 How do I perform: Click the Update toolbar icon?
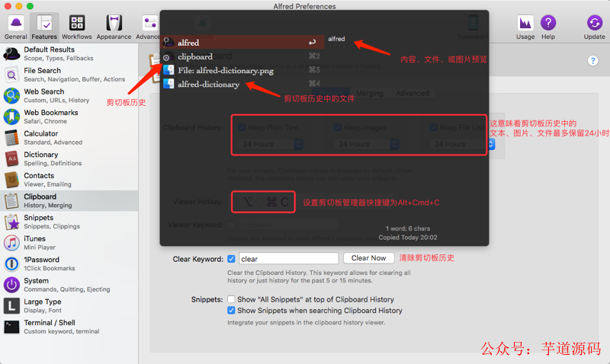594,27
